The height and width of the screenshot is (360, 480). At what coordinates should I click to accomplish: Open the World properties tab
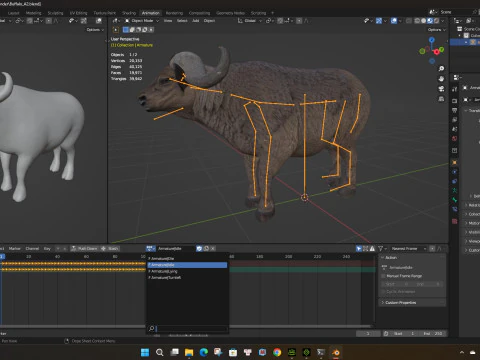[455, 138]
